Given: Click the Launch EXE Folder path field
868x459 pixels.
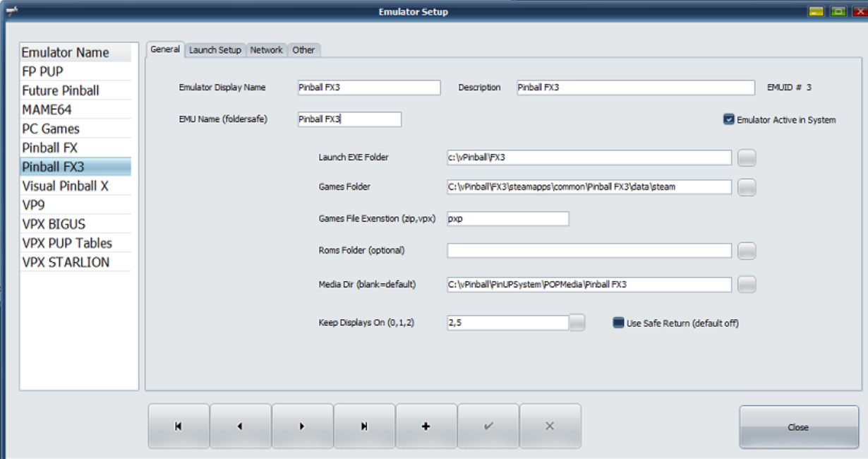Looking at the screenshot, I should pyautogui.click(x=589, y=157).
